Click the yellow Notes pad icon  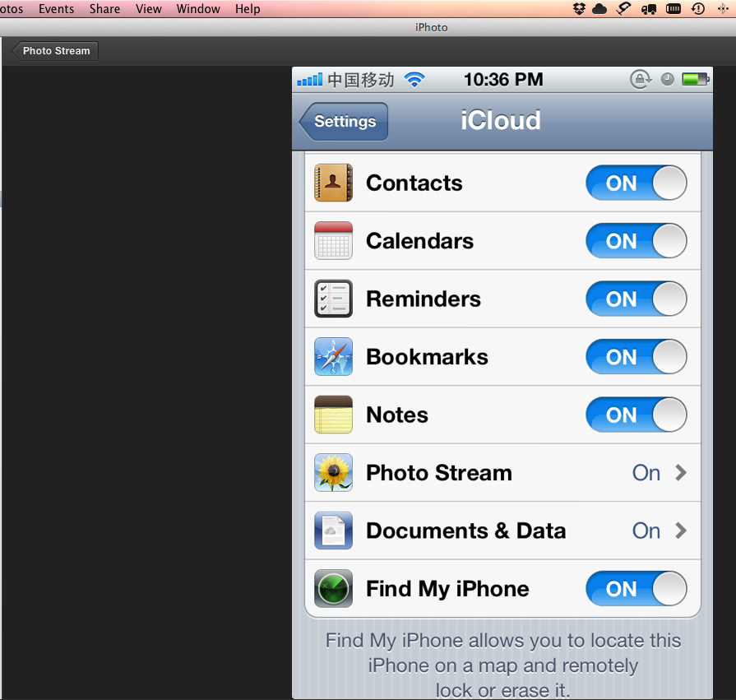click(x=333, y=415)
